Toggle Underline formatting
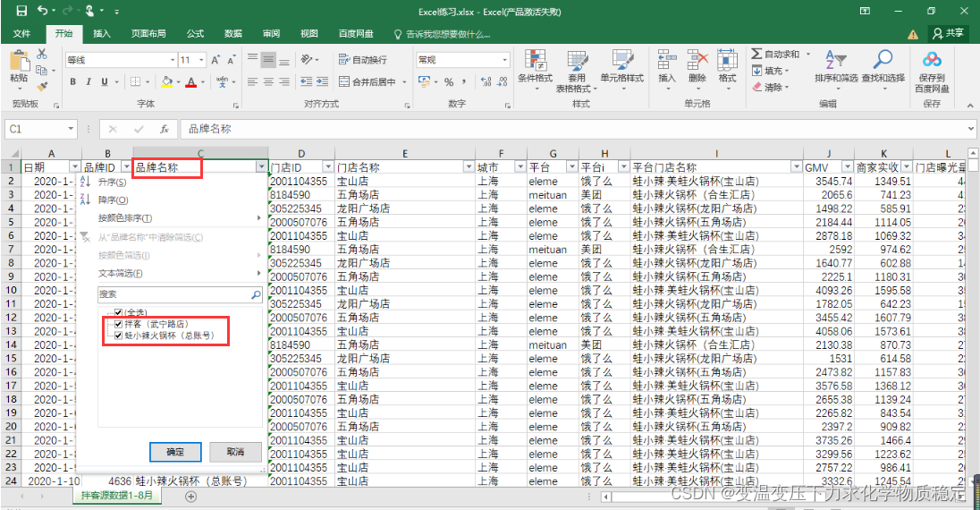The image size is (980, 510). 105,81
